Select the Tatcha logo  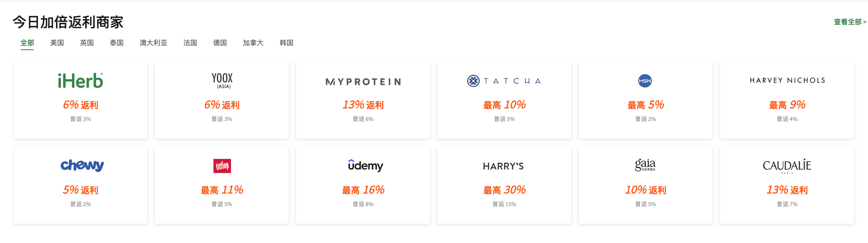coord(504,81)
